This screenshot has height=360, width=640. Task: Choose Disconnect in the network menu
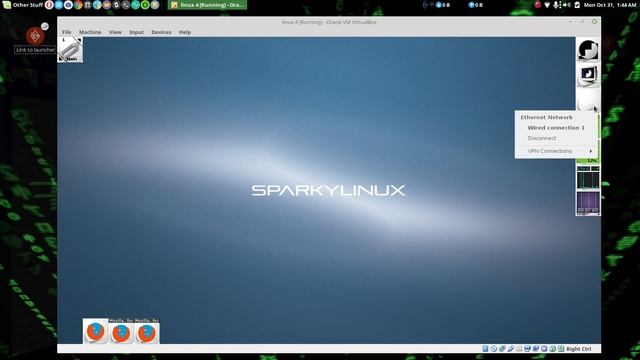pos(542,138)
